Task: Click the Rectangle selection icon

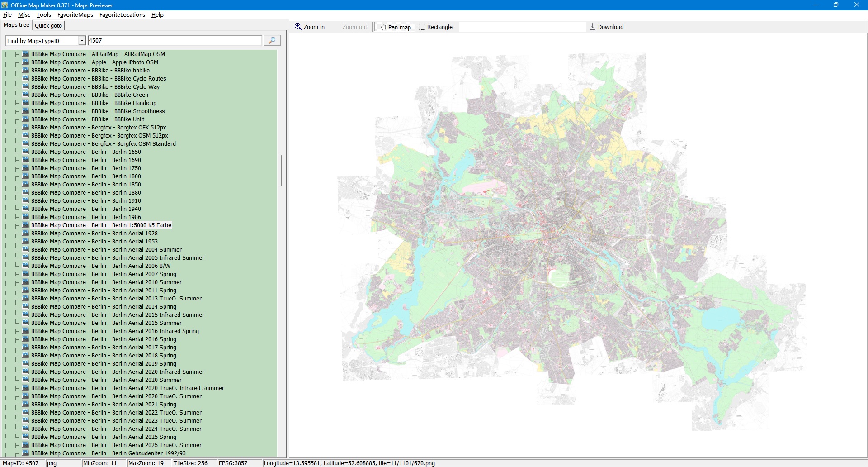Action: pyautogui.click(x=422, y=27)
